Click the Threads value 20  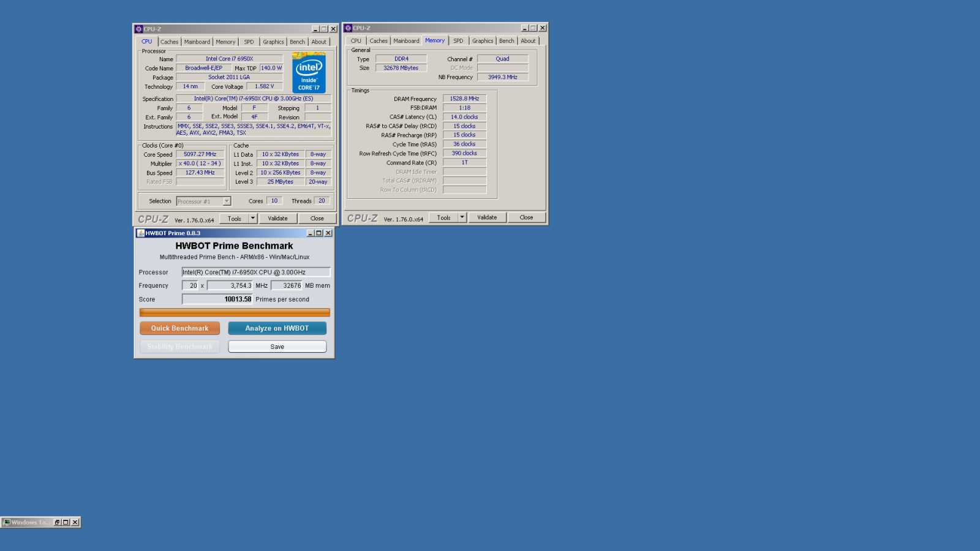pyautogui.click(x=322, y=201)
